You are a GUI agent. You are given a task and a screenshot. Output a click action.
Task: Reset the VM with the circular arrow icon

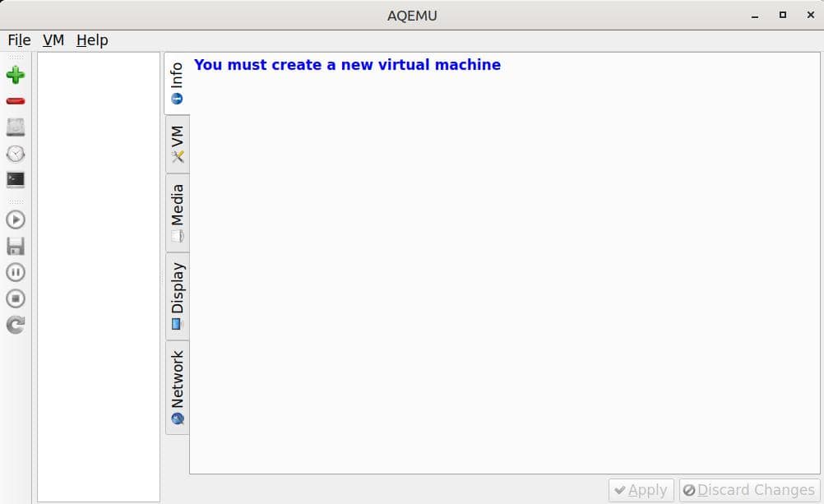[16, 325]
